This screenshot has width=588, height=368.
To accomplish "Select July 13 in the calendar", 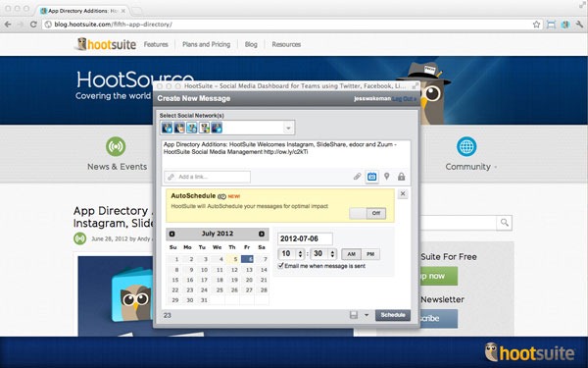I will click(249, 270).
